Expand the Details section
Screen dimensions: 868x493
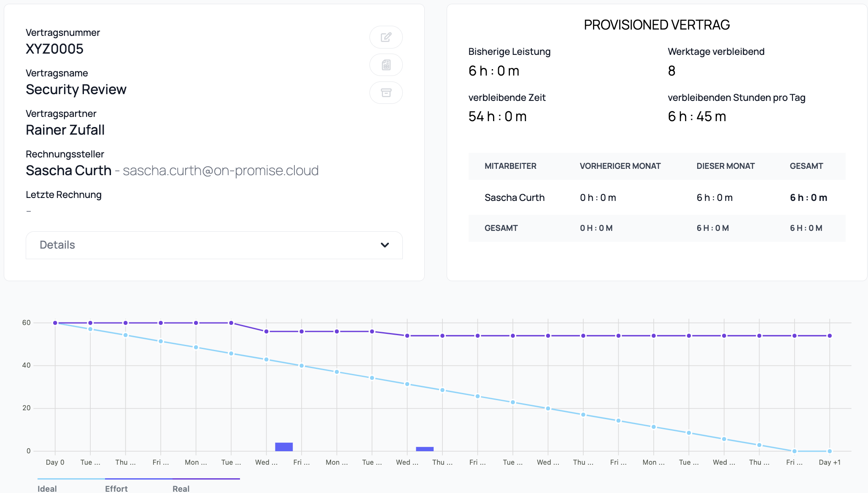(214, 245)
